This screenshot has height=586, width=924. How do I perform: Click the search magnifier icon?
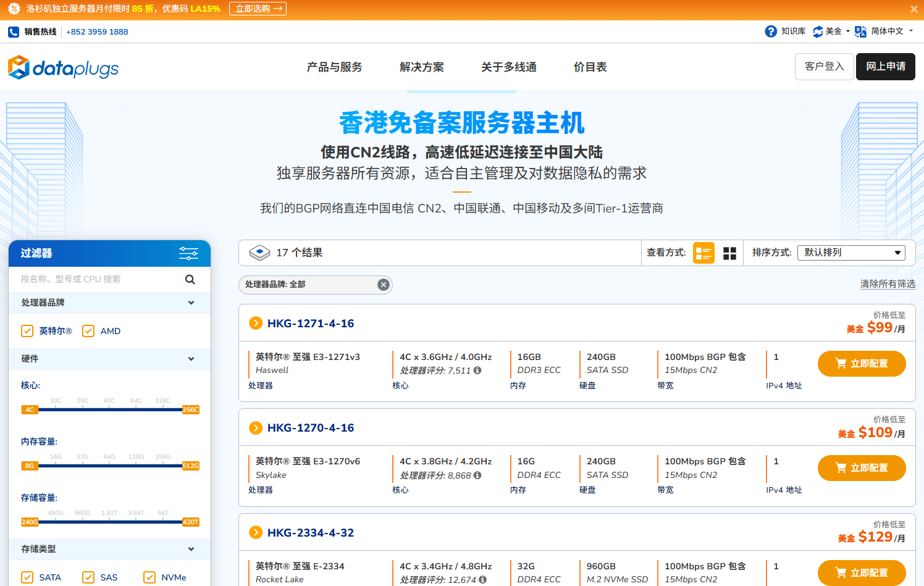point(190,279)
